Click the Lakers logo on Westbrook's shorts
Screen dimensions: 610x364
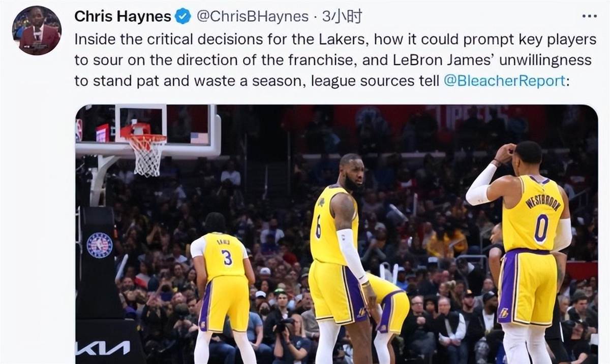coord(504,312)
